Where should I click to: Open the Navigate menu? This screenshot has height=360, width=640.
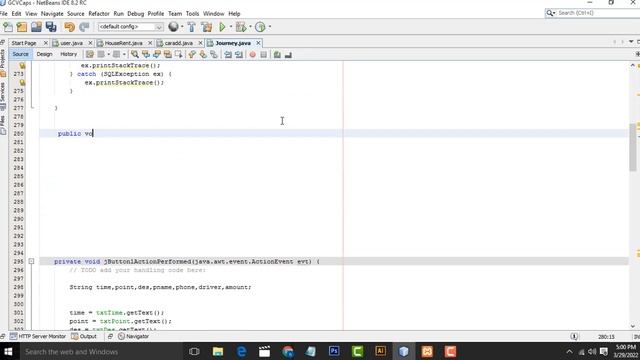point(52,13)
